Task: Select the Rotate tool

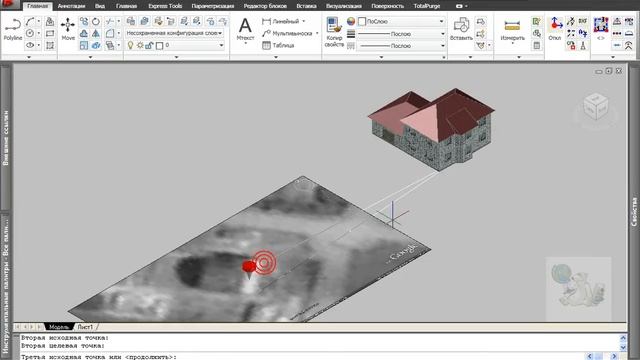Action: tap(96, 21)
